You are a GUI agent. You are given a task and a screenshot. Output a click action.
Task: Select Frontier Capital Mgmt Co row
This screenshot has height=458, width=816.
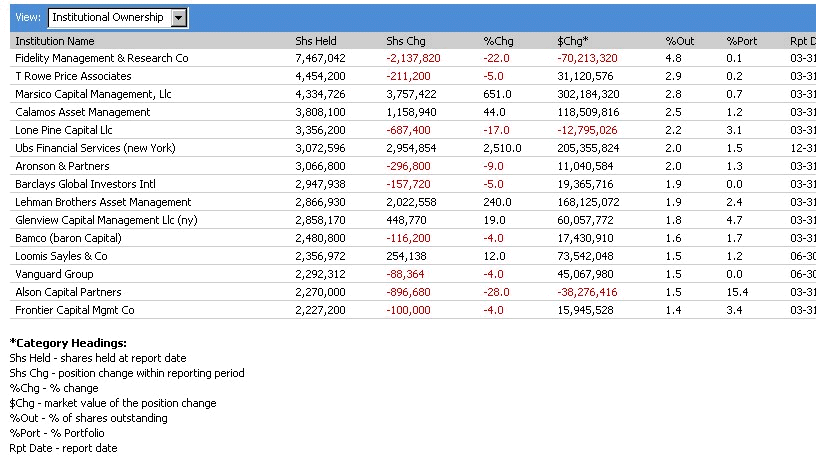click(x=413, y=310)
